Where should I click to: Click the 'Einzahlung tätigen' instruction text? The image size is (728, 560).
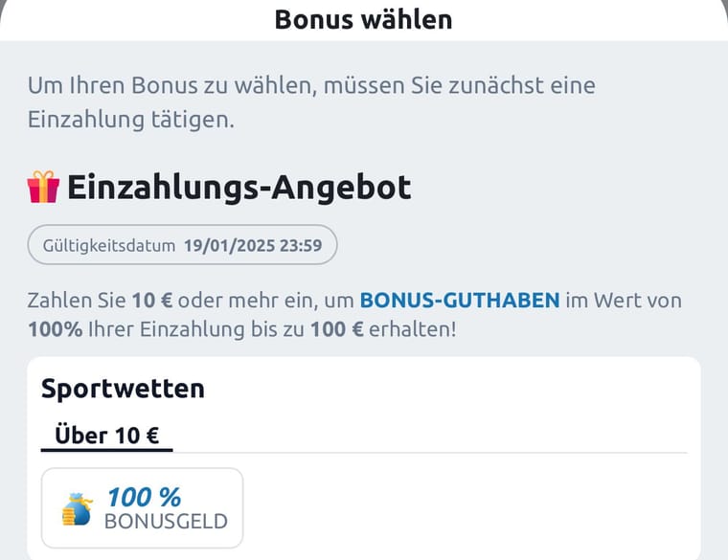tap(131, 120)
